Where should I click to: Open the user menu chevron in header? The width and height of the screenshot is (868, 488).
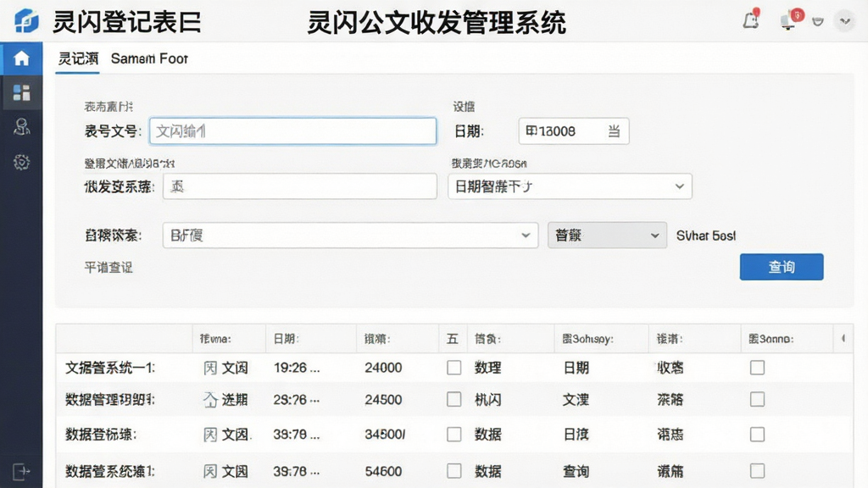point(845,21)
